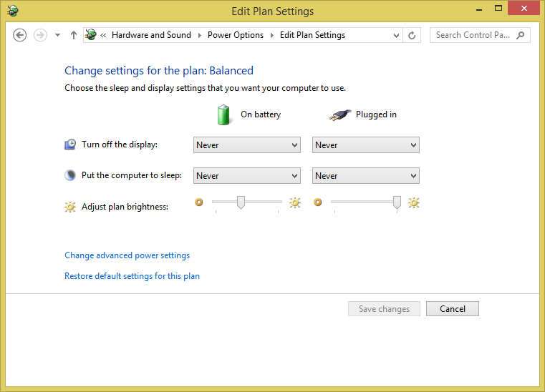This screenshot has width=545, height=392.
Task: Refresh the page with the refresh icon
Action: coord(412,35)
